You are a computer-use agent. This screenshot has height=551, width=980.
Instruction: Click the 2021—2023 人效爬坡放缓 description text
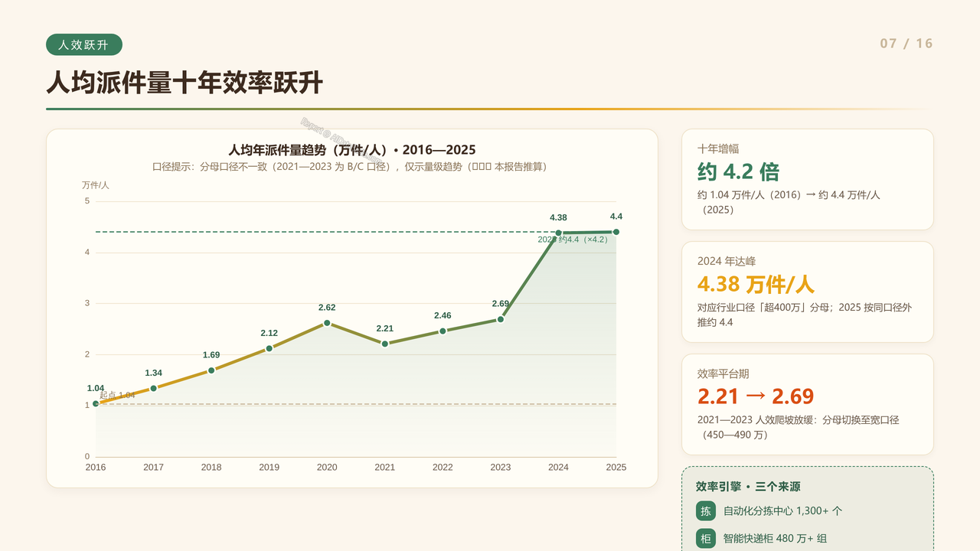tap(798, 427)
